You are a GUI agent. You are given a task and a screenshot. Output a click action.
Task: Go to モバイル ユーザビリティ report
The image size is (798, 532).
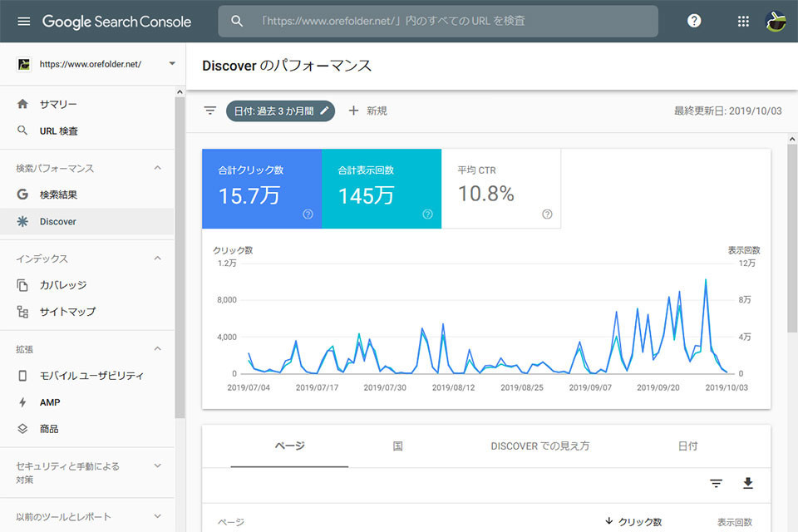click(x=87, y=376)
